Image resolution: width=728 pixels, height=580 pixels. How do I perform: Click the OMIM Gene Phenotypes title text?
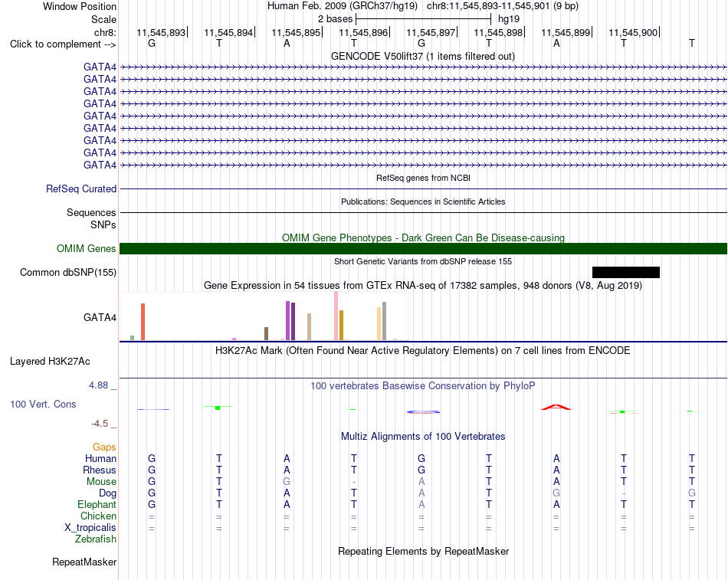pyautogui.click(x=423, y=238)
